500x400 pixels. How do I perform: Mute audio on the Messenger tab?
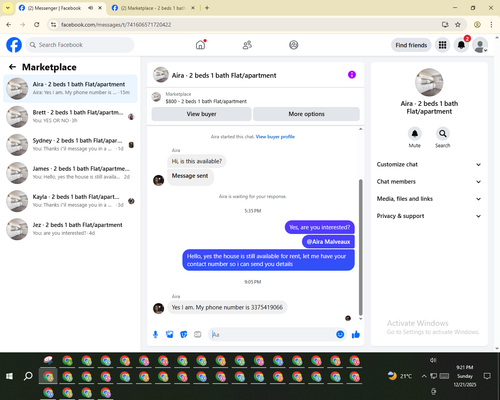coord(90,8)
